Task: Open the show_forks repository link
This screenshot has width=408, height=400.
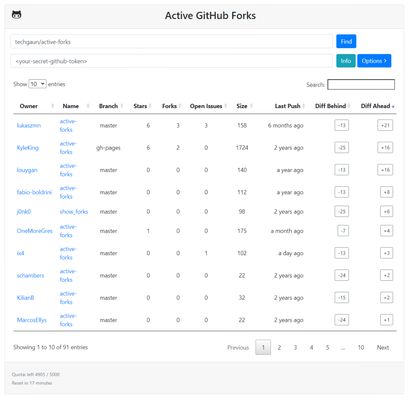Action: click(x=74, y=211)
